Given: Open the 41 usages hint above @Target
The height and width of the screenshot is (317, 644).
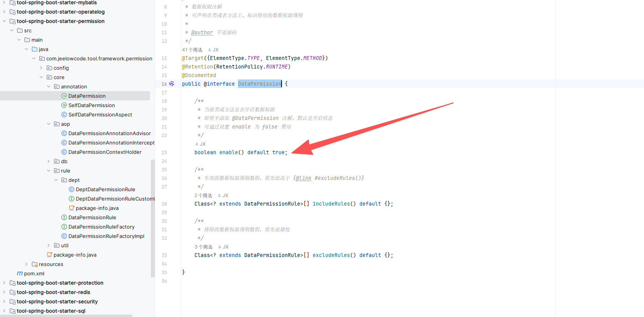Looking at the screenshot, I should [x=192, y=50].
